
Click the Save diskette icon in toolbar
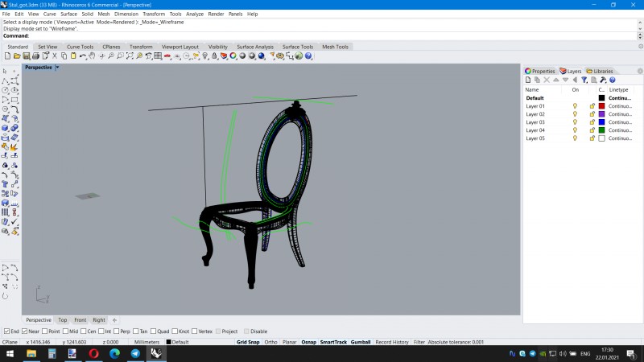click(x=27, y=56)
